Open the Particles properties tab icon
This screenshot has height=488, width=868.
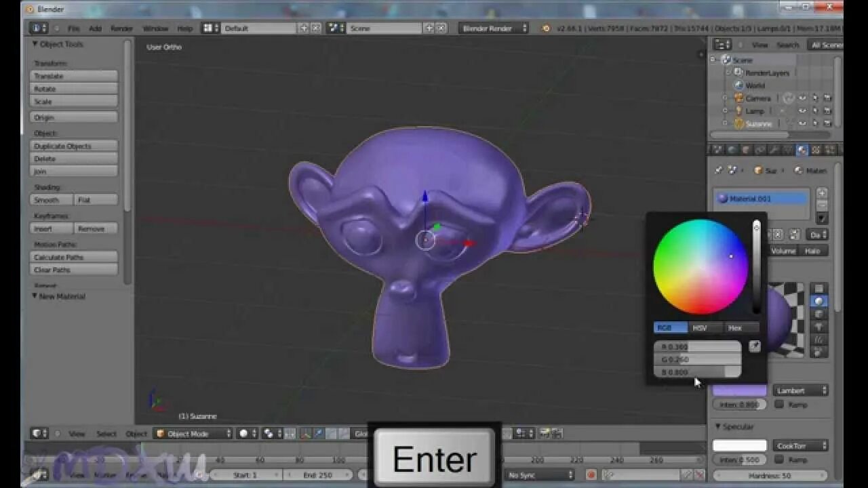click(x=829, y=150)
